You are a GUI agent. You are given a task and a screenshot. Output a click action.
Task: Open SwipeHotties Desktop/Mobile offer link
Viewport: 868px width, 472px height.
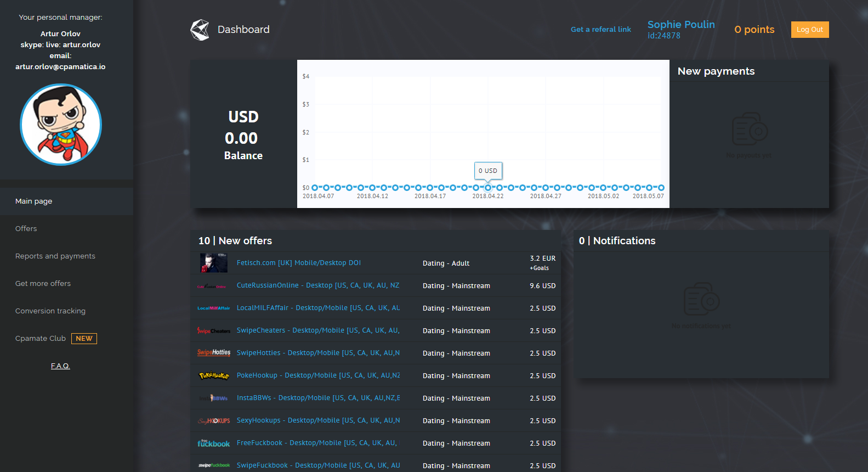(318, 353)
